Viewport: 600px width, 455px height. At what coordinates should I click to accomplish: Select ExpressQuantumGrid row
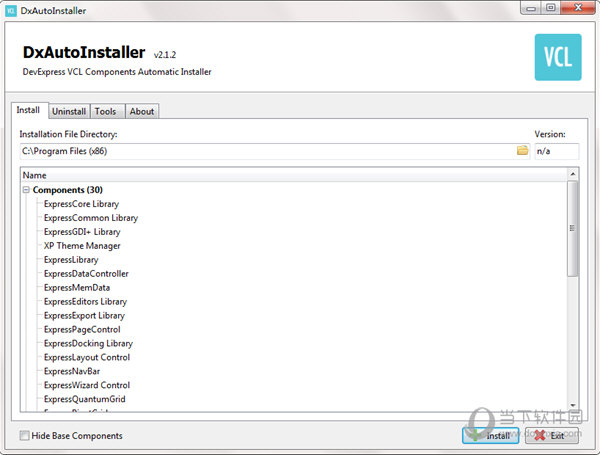[85, 399]
